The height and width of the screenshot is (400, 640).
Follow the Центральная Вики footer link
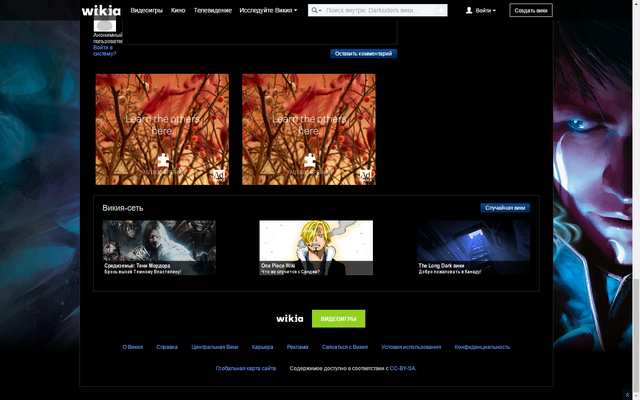[215, 347]
